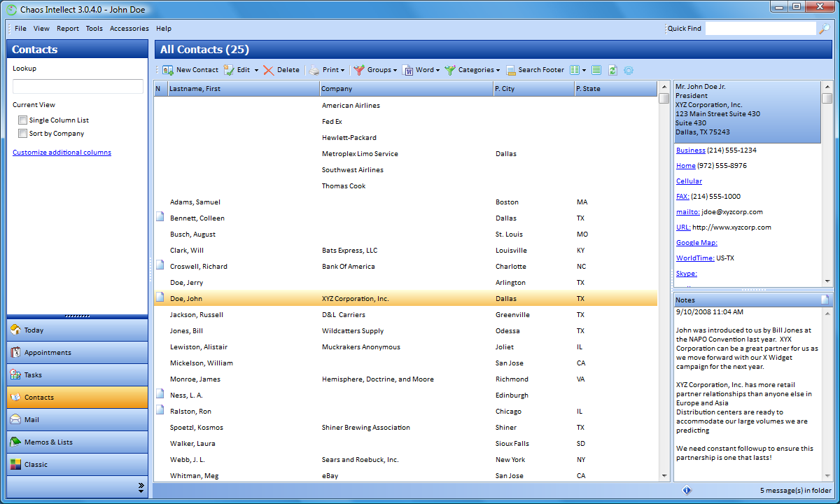Click the Notes panel page icon
The height and width of the screenshot is (504, 840).
825,300
